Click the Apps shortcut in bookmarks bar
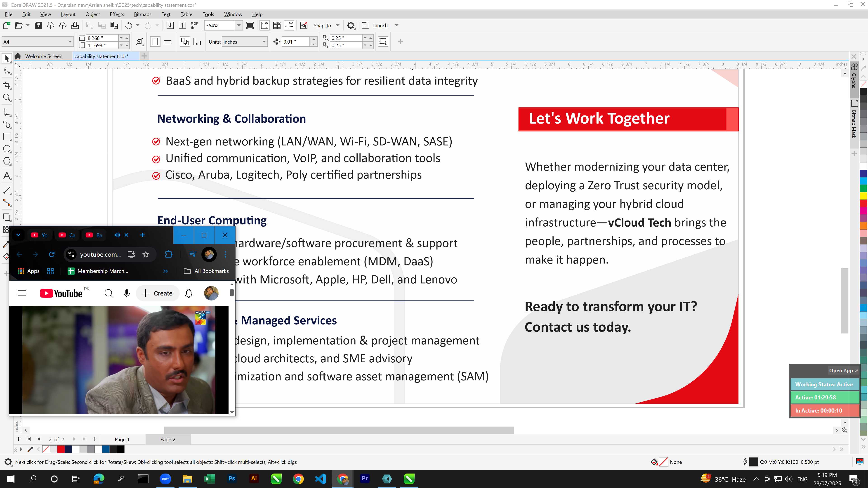 tap(29, 271)
